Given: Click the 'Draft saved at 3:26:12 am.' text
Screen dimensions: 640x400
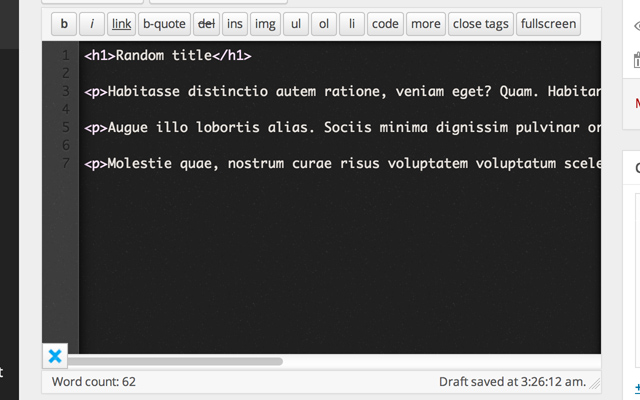Looking at the screenshot, I should coord(512,382).
